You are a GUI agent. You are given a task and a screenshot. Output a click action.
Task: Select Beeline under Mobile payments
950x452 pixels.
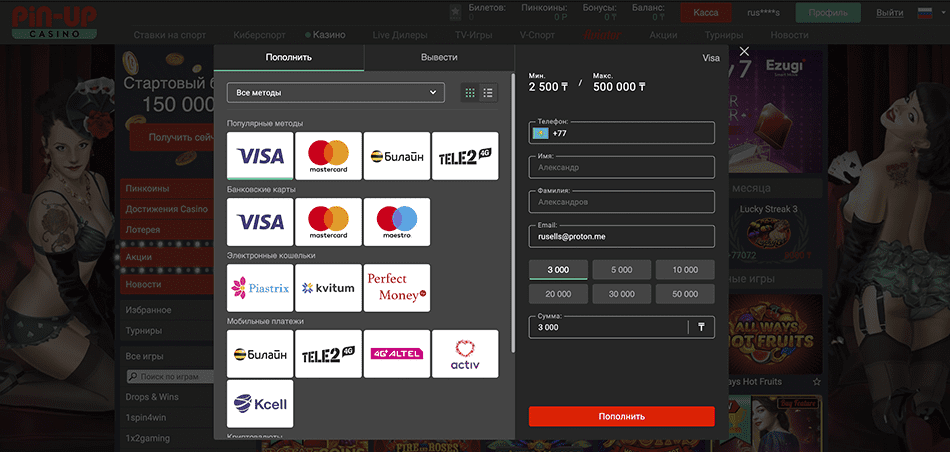coord(260,354)
